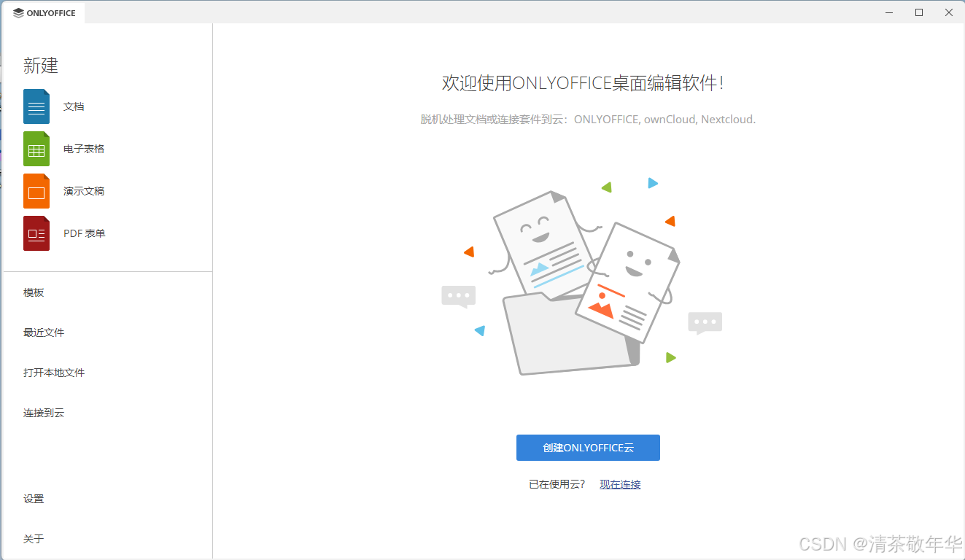
Task: Click the 现在连接 connect link
Action: 619,483
